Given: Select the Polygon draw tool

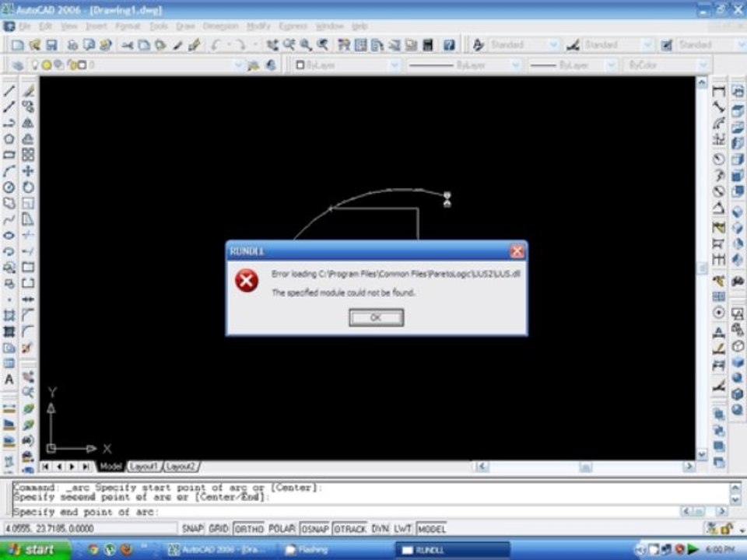Looking at the screenshot, I should pos(9,138).
